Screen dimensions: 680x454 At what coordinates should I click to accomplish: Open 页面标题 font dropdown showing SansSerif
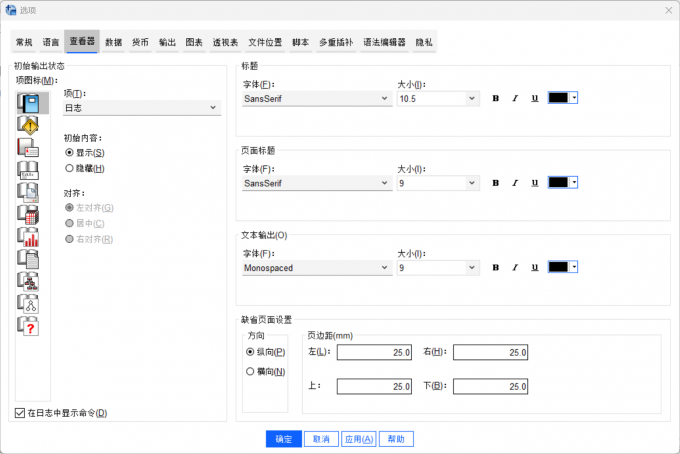tap(317, 183)
